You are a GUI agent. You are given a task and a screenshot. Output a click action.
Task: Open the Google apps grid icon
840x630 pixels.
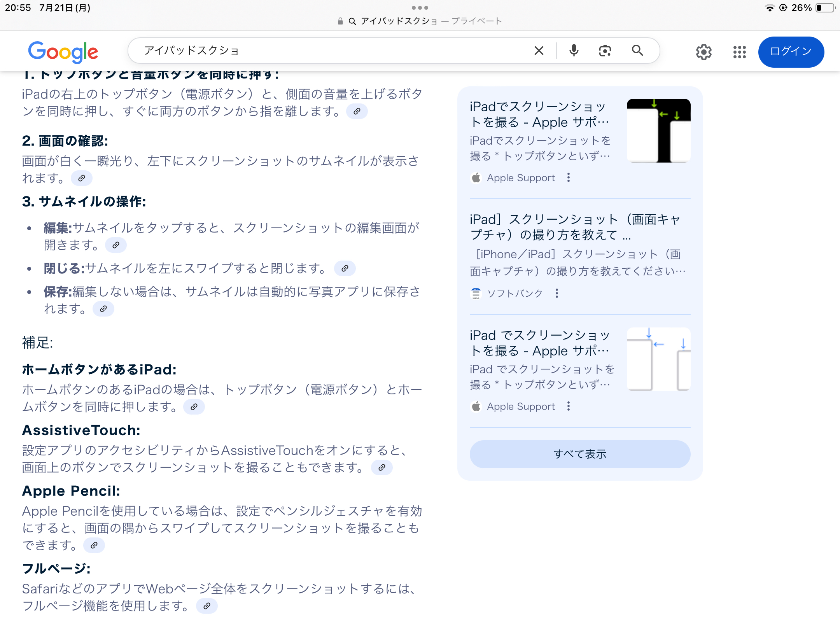point(739,52)
